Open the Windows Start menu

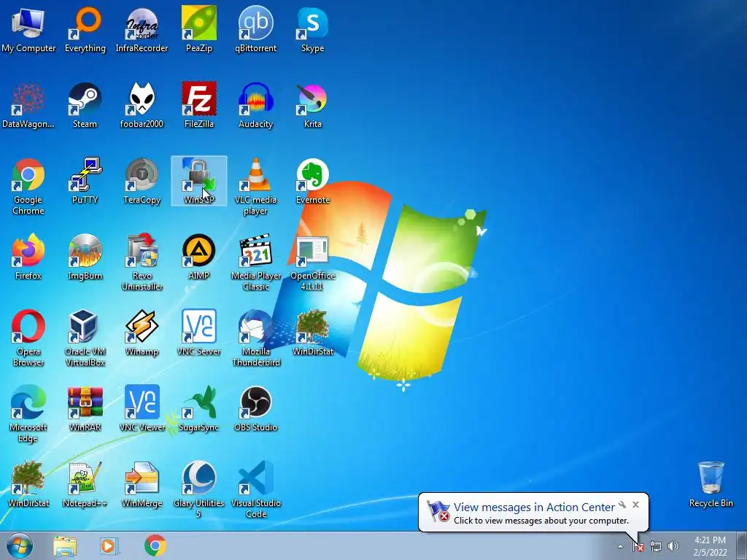20,546
